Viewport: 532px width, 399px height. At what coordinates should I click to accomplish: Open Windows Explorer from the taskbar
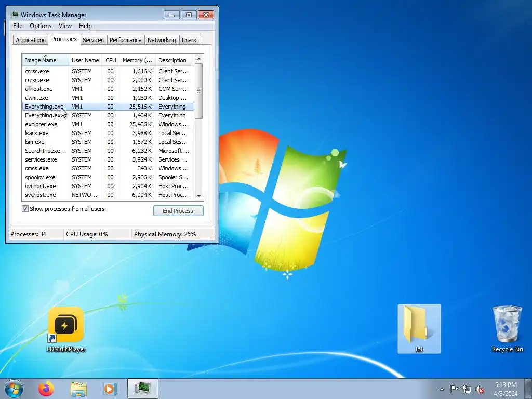pos(78,389)
